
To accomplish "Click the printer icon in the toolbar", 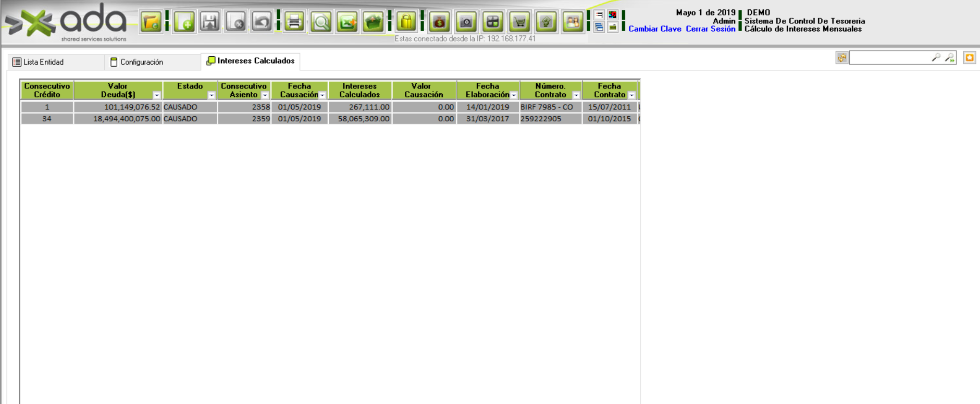I will (x=294, y=22).
